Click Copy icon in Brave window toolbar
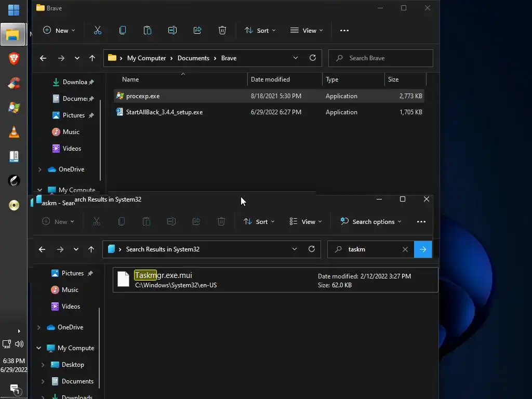Screen dimensions: 532x399 pos(123,31)
